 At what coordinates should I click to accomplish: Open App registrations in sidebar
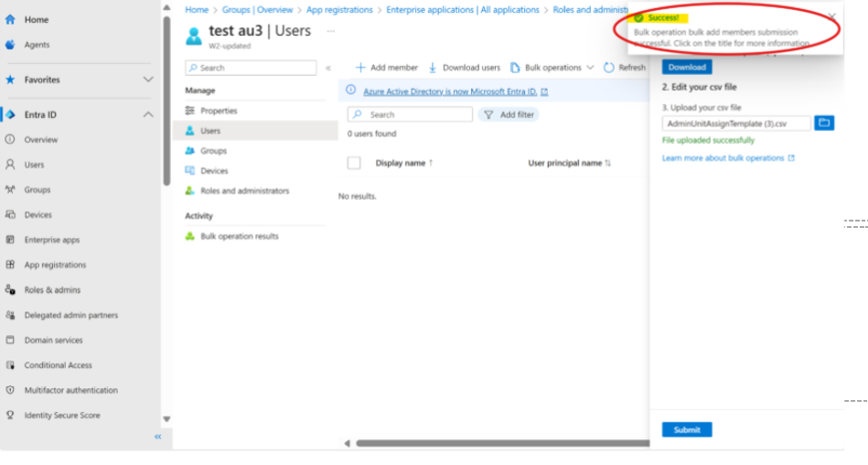(55, 265)
